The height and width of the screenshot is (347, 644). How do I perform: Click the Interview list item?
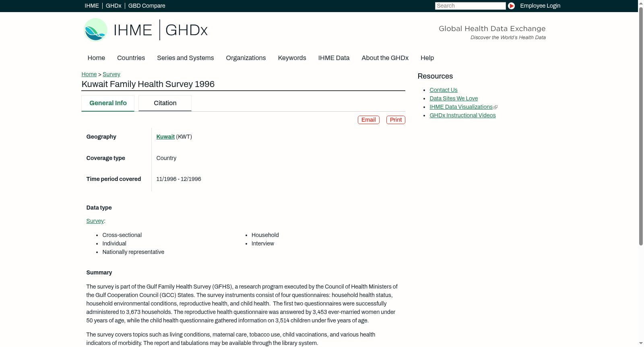click(263, 244)
